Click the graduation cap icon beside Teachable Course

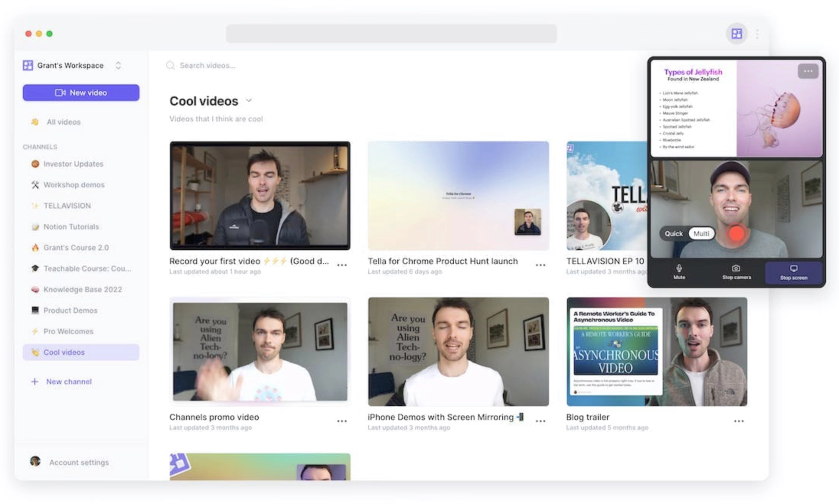pyautogui.click(x=35, y=268)
